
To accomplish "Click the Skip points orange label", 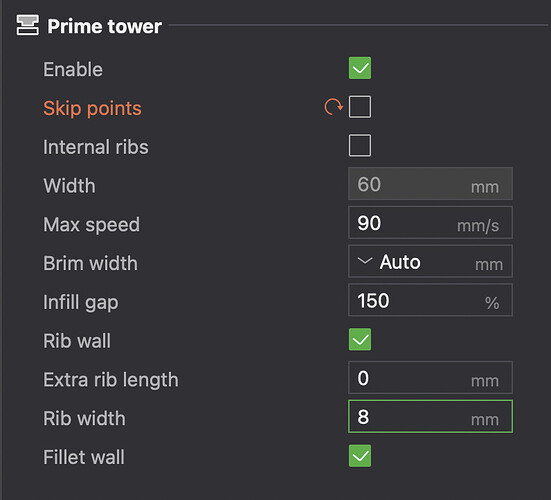I will [x=92, y=108].
